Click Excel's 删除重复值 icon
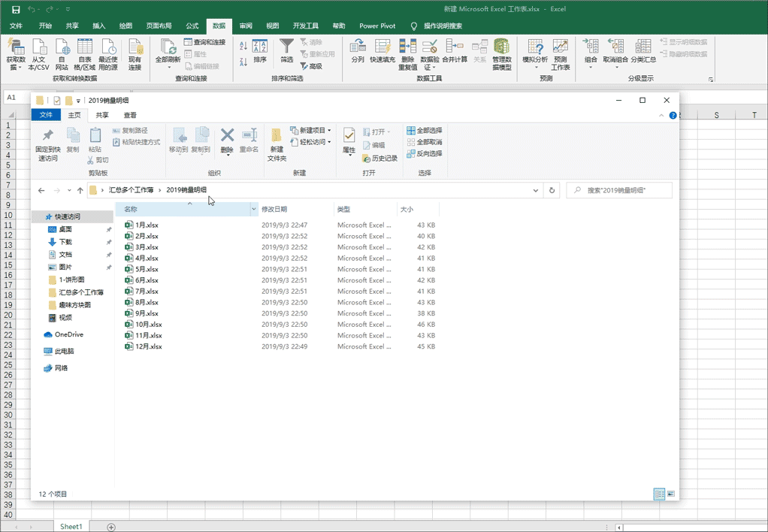 click(407, 47)
